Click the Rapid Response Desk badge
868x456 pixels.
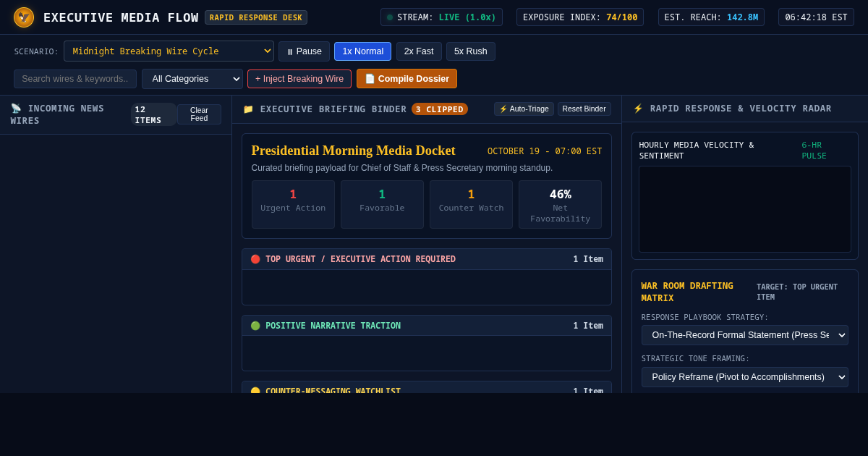pyautogui.click(x=256, y=17)
